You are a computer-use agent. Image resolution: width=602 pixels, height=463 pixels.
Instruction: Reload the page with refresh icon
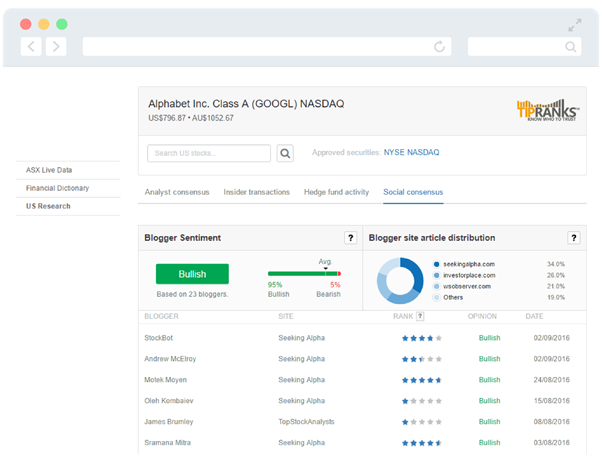[439, 46]
